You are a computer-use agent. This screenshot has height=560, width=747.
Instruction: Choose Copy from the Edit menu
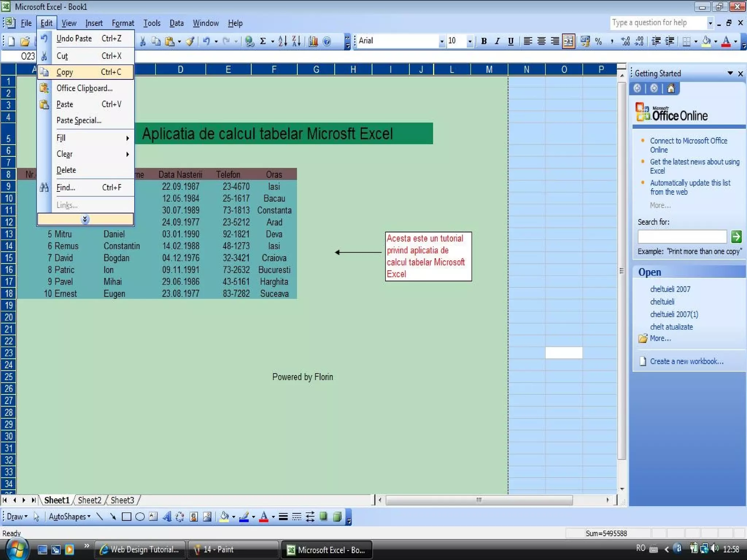(x=86, y=72)
